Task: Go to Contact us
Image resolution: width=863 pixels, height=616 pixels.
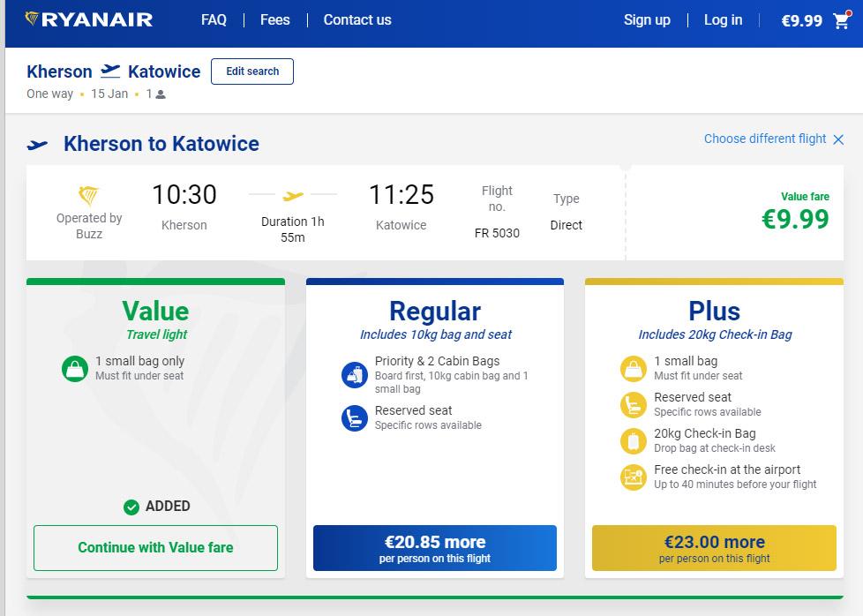Action: tap(357, 20)
